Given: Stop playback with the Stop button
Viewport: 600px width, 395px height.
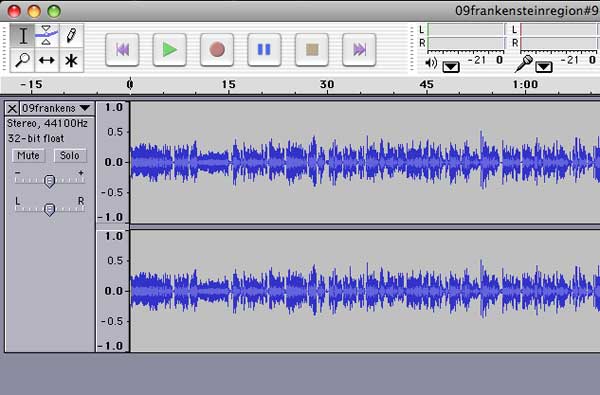Looking at the screenshot, I should (312, 50).
